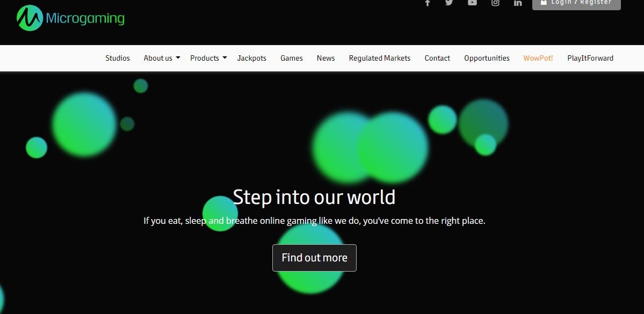Screen dimensions: 644x314
Task: Click the Step into our world heading
Action: pyautogui.click(x=314, y=198)
